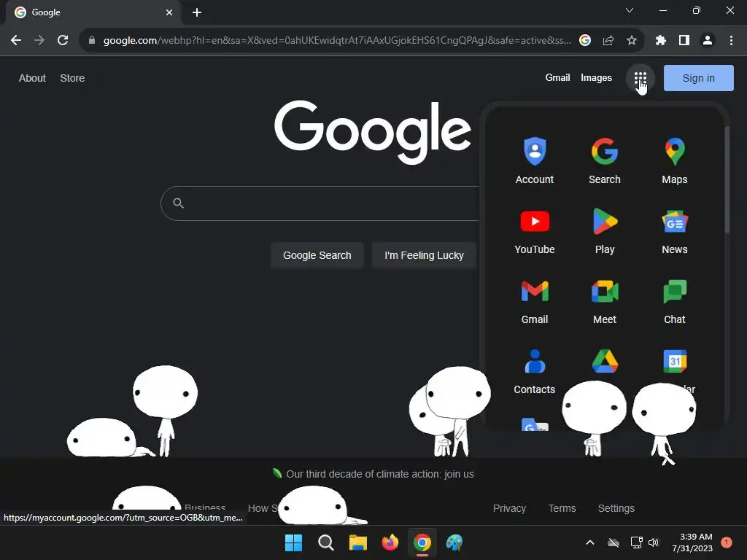Image resolution: width=747 pixels, height=560 pixels.
Task: Open Windows taskbar search
Action: [x=326, y=542]
